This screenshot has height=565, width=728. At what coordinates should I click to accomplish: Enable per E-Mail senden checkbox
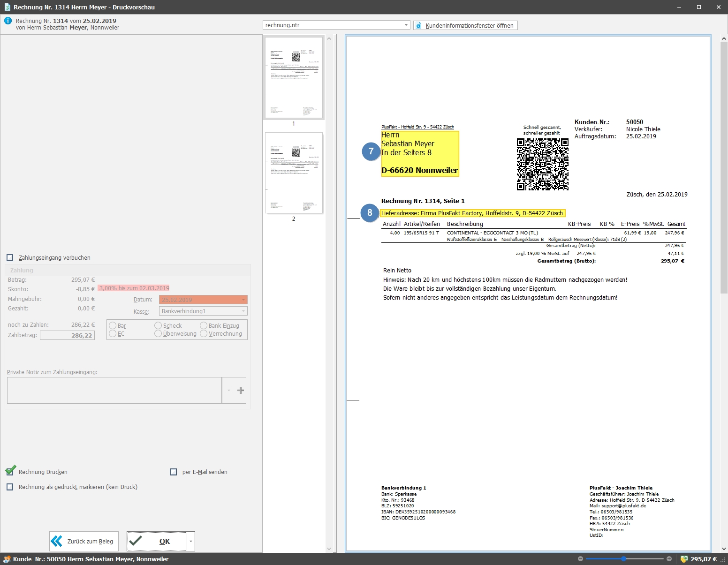174,472
